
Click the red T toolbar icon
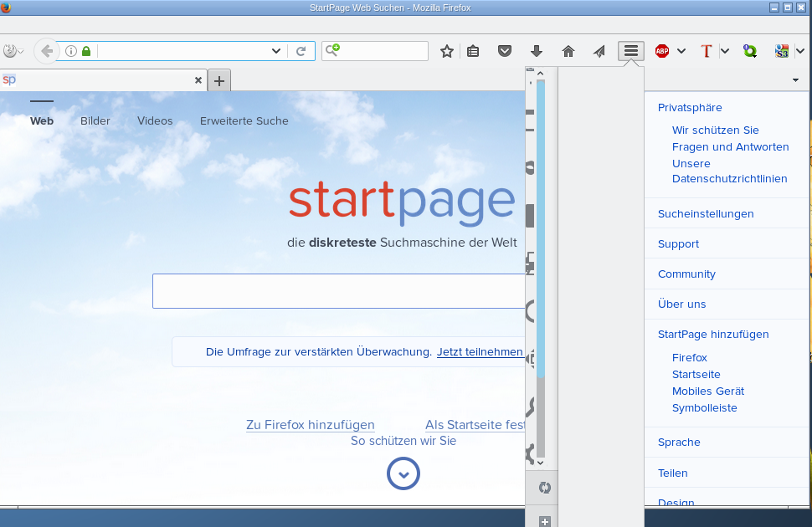[x=706, y=51]
